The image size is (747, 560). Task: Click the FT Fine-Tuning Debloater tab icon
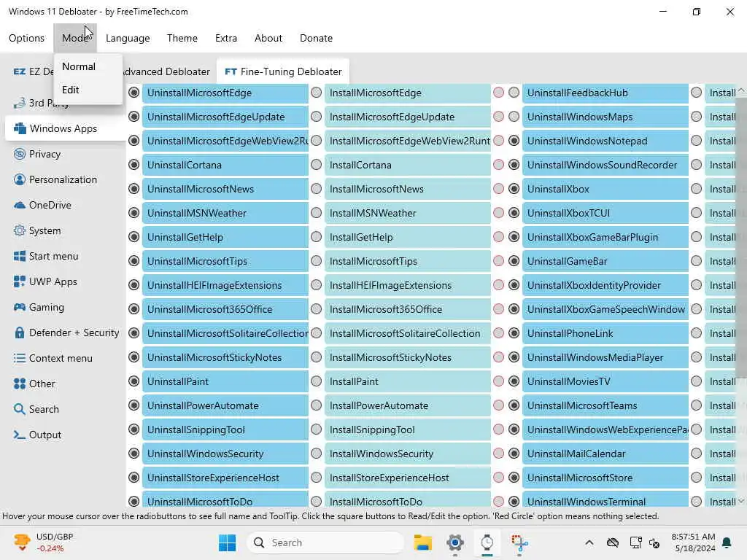tap(231, 71)
